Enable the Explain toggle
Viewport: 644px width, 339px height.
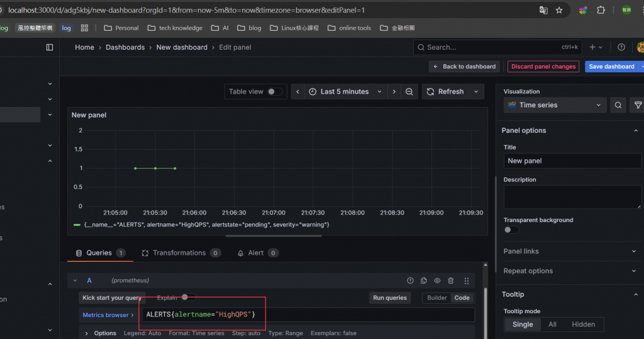point(188,297)
